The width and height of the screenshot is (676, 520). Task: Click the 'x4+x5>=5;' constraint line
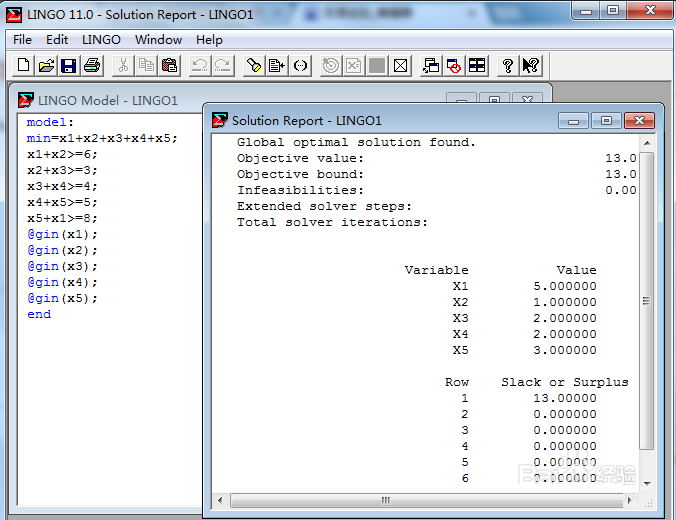pyautogui.click(x=62, y=202)
